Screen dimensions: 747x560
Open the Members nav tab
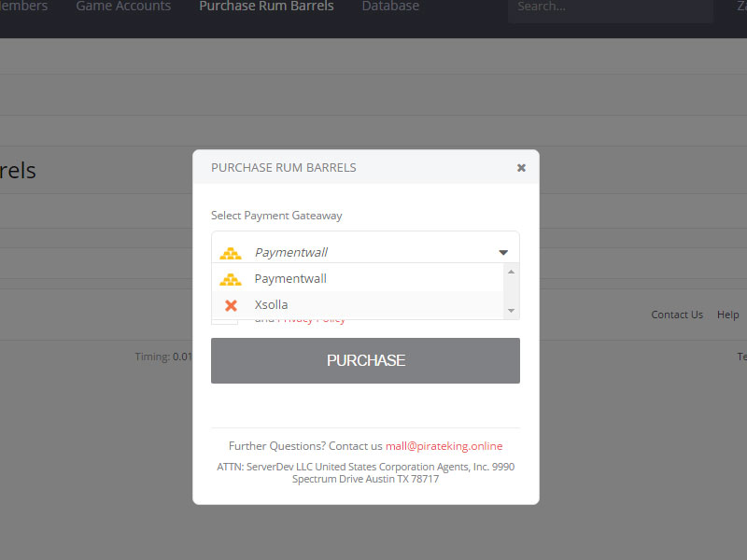pyautogui.click(x=24, y=7)
